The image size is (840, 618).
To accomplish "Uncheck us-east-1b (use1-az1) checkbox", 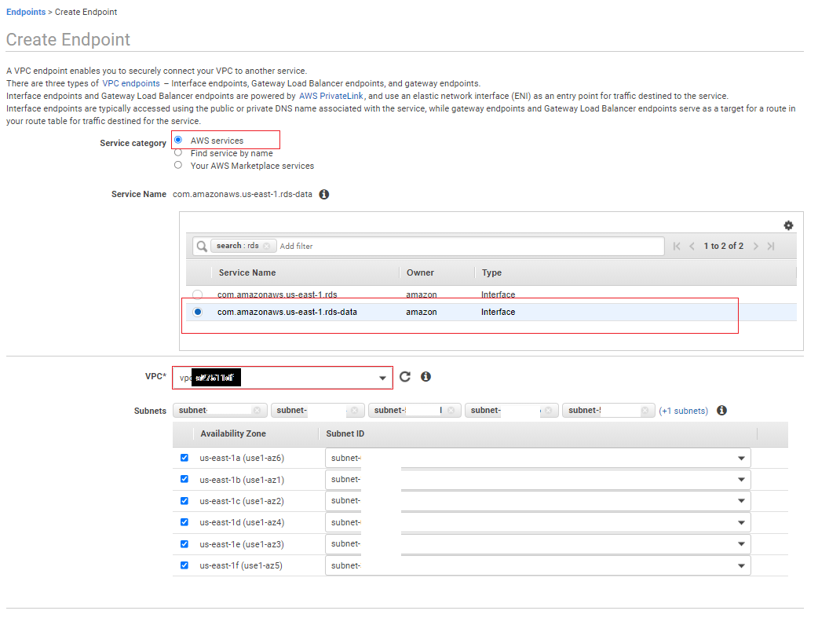I will point(184,479).
